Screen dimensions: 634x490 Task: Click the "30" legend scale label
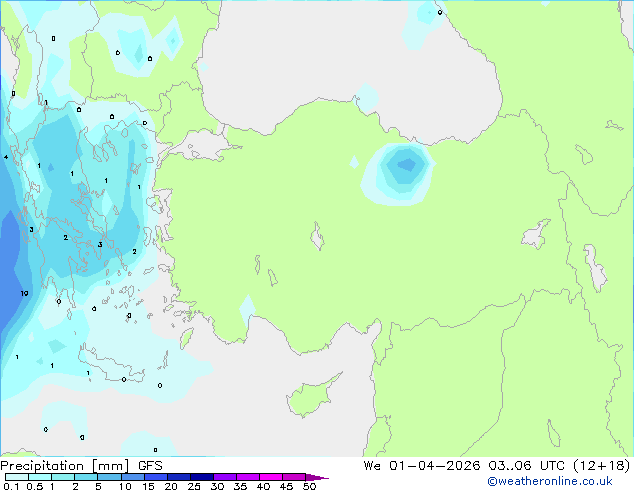pos(217,486)
